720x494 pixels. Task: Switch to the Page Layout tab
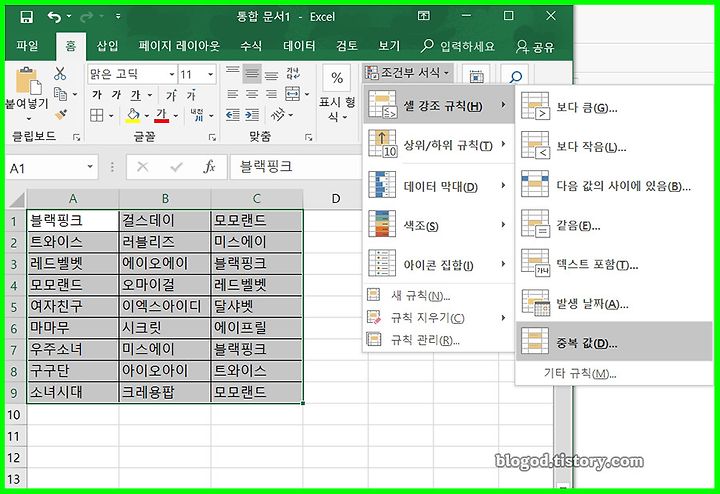[x=179, y=46]
